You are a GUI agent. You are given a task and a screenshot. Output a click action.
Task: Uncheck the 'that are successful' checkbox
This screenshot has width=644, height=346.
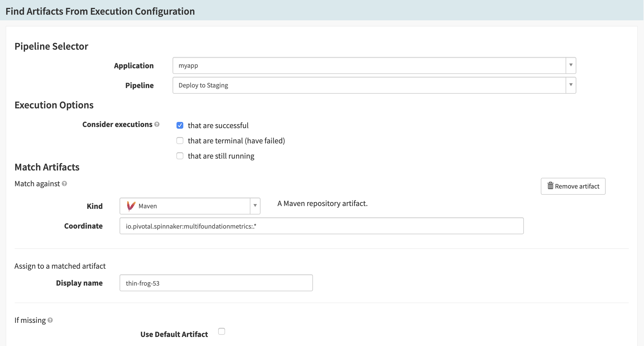click(x=180, y=125)
